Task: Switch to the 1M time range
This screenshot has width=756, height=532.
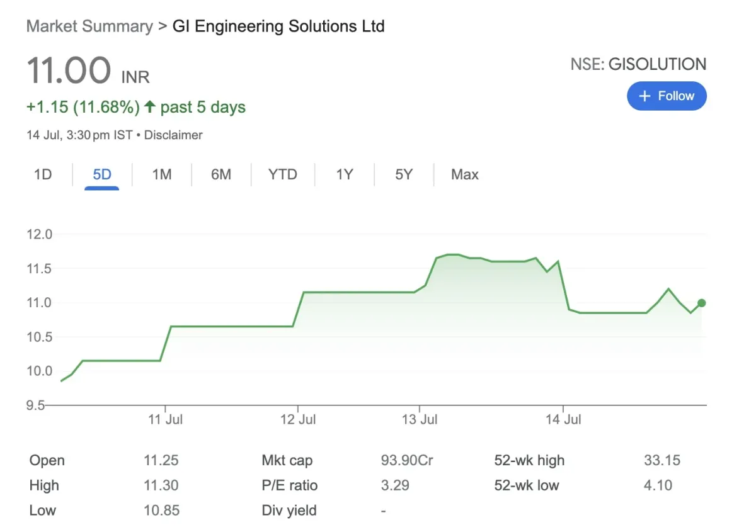Action: coord(162,174)
